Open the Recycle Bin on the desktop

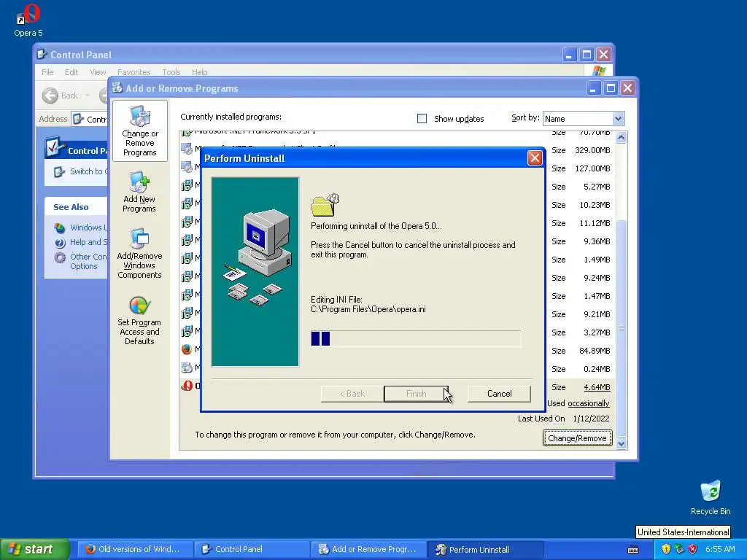tap(711, 497)
